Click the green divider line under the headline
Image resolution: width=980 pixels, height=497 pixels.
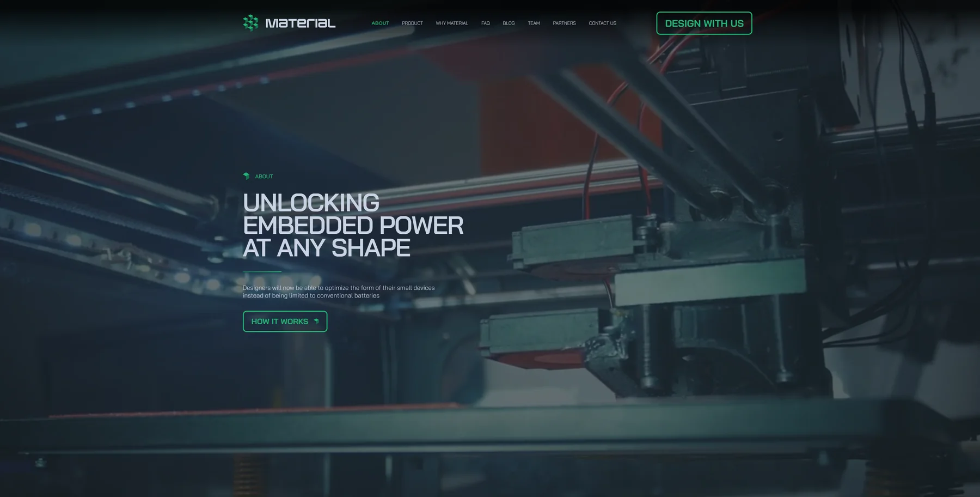(262, 271)
